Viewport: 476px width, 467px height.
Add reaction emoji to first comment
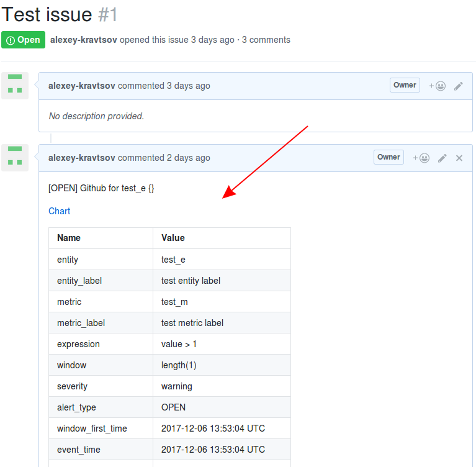[437, 86]
